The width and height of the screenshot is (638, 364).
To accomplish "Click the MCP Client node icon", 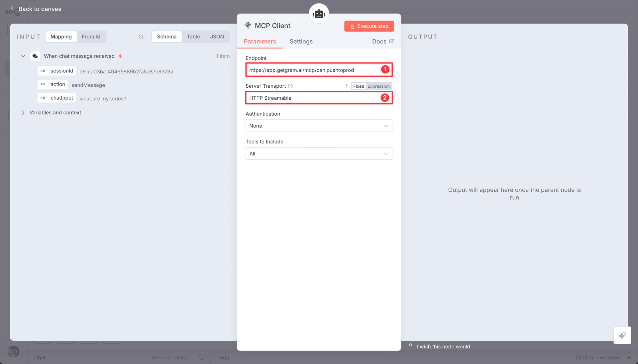I will (x=248, y=26).
